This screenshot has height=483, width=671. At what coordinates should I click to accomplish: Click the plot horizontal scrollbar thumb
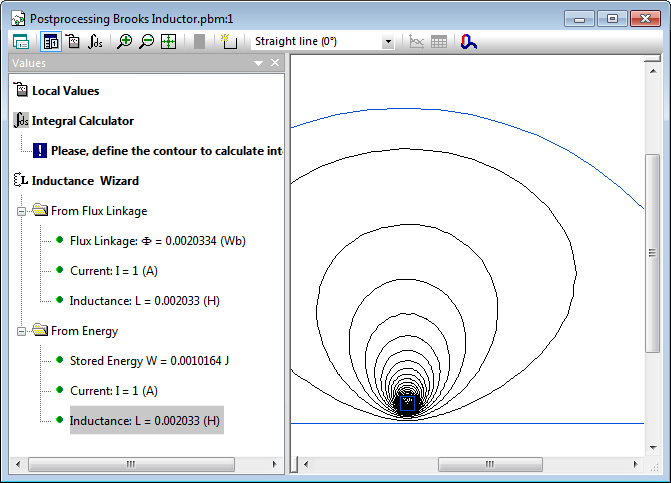coord(490,464)
